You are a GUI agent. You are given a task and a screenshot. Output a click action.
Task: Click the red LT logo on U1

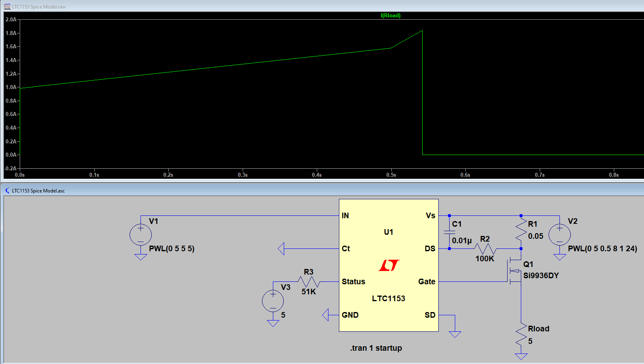(x=388, y=265)
